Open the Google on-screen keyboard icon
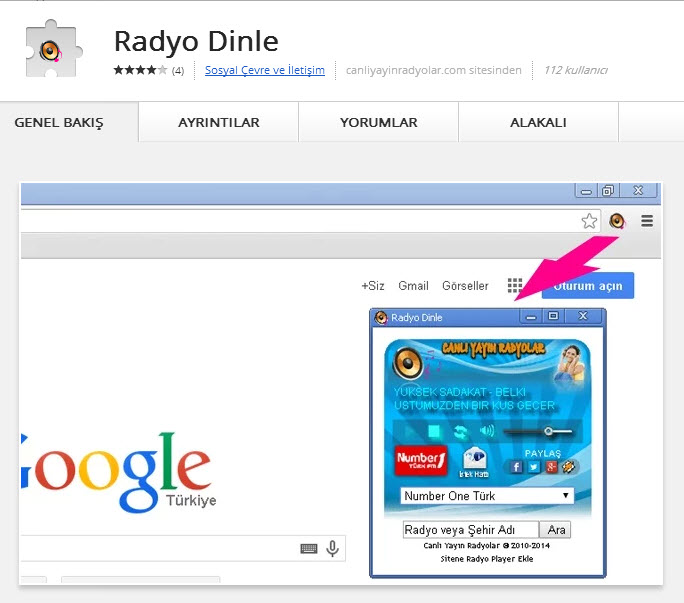Viewport: 684px width, 603px height. coord(309,548)
